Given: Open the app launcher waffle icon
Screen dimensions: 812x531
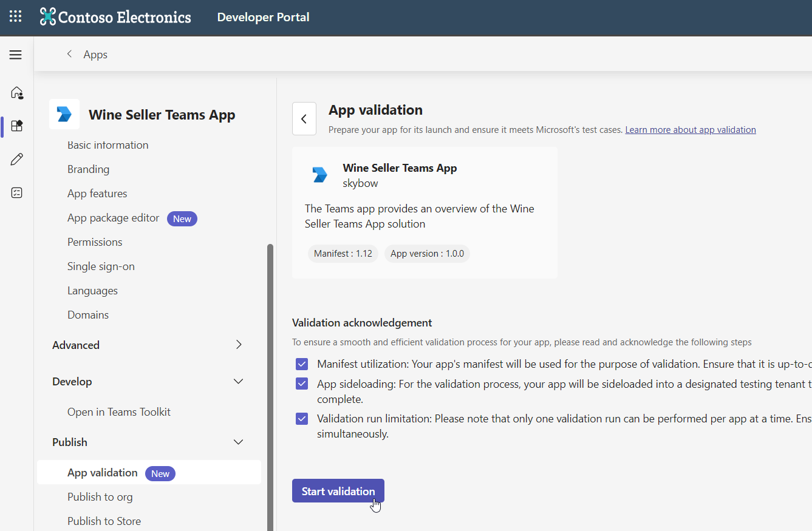Looking at the screenshot, I should (x=15, y=17).
